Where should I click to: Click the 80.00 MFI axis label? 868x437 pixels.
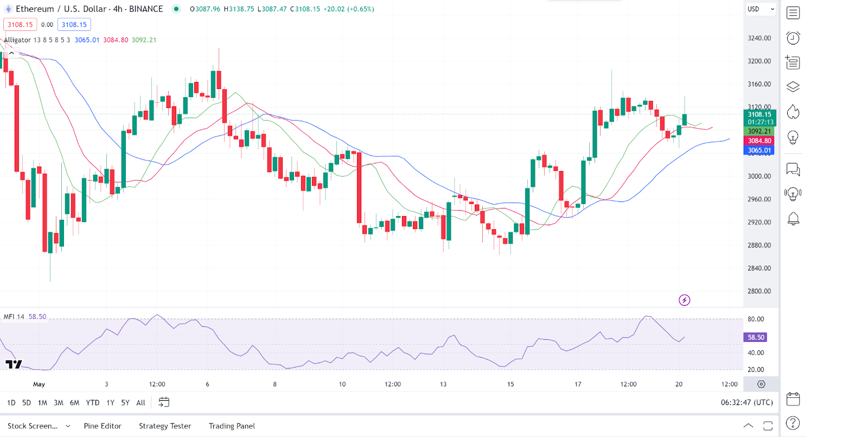pyautogui.click(x=756, y=319)
